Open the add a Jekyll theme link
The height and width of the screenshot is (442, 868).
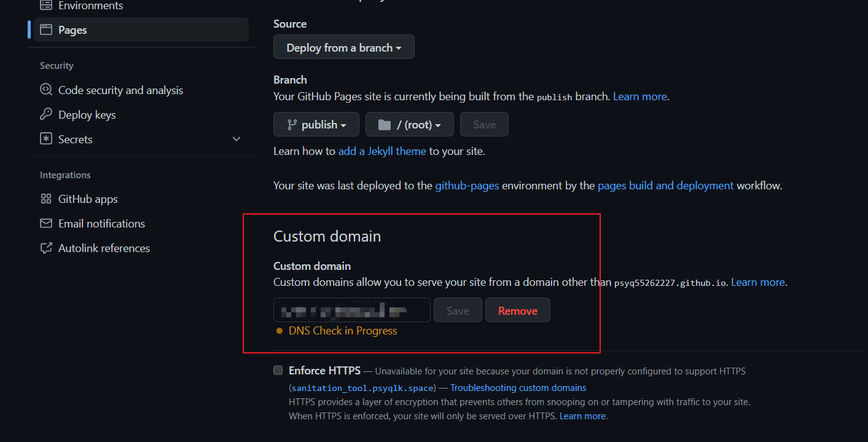point(381,151)
